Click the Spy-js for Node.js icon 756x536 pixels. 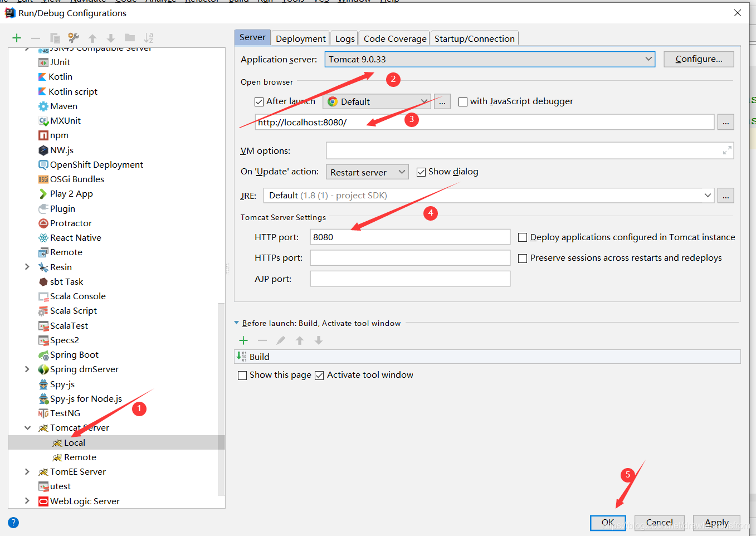[x=43, y=399]
